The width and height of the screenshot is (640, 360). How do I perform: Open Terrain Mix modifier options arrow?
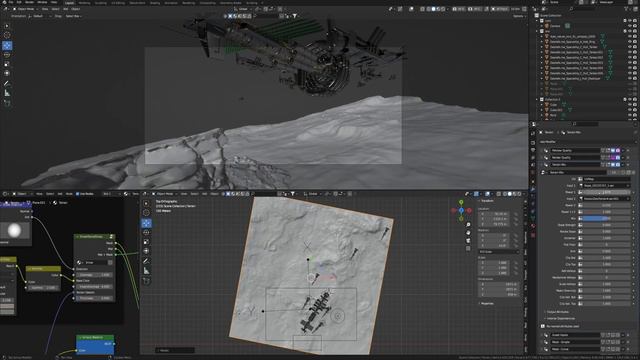pos(623,164)
